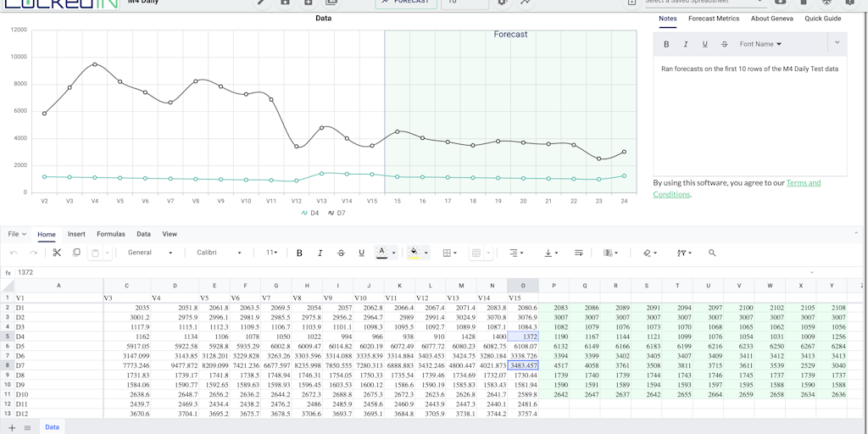
Task: Click the wrap text icon
Action: tap(579, 253)
